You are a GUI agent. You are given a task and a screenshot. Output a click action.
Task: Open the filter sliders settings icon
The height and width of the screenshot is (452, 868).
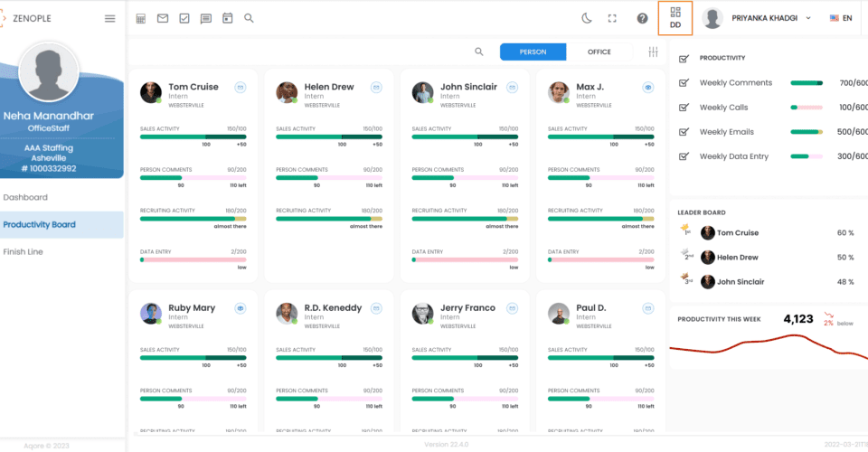coord(653,52)
